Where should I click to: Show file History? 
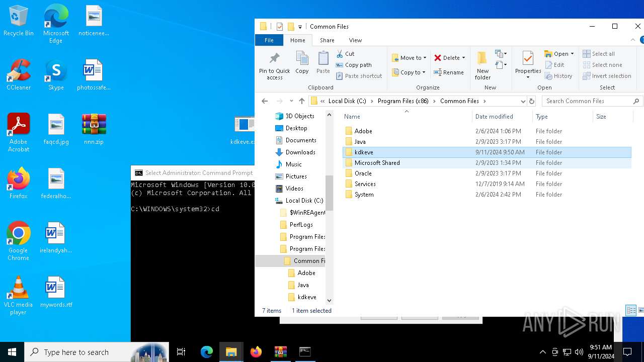558,76
